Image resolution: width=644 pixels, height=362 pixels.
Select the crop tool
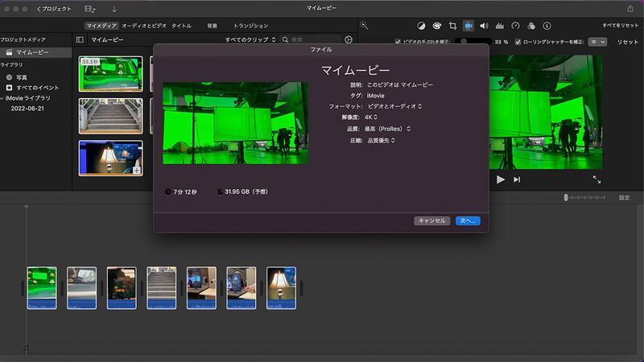[x=452, y=26]
